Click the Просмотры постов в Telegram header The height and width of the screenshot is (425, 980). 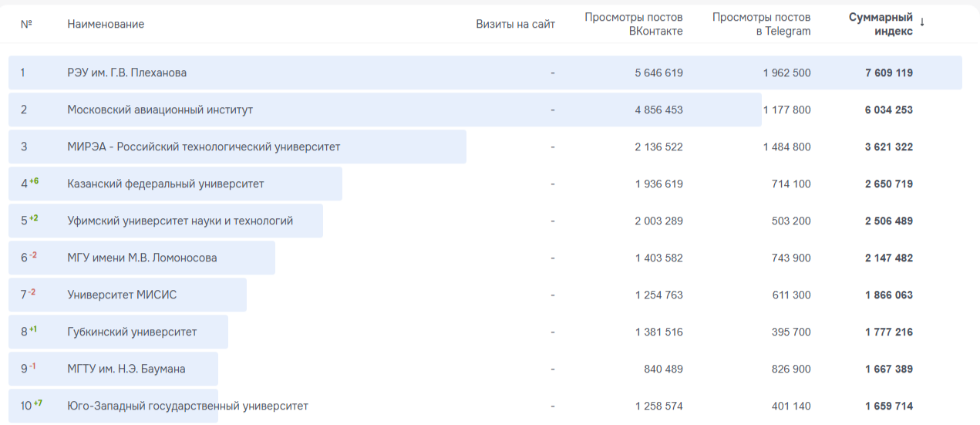pyautogui.click(x=761, y=24)
